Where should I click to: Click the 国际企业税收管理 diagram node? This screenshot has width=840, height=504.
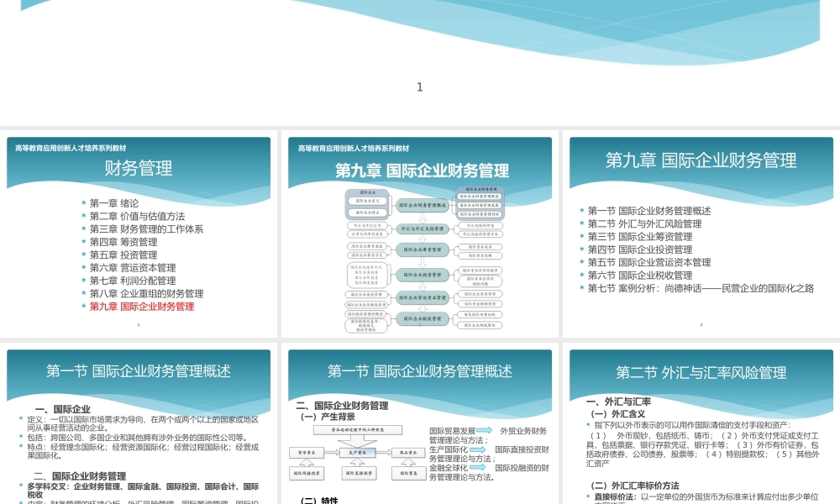(x=423, y=318)
